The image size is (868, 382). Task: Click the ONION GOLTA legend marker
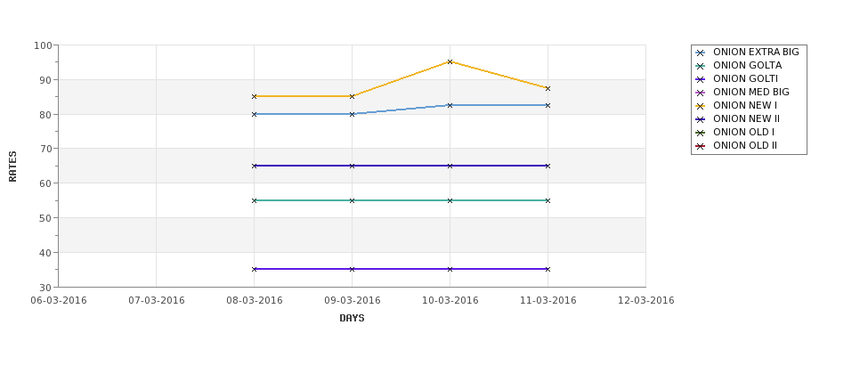[x=701, y=66]
